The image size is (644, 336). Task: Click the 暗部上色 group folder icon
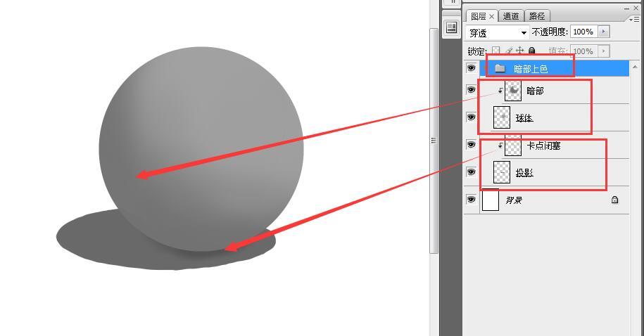[500, 68]
